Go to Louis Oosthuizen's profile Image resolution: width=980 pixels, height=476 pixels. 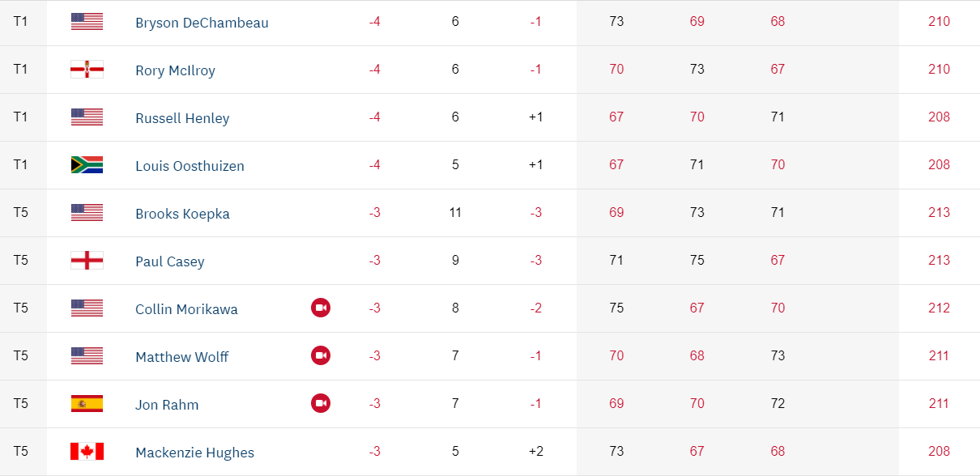pyautogui.click(x=190, y=166)
